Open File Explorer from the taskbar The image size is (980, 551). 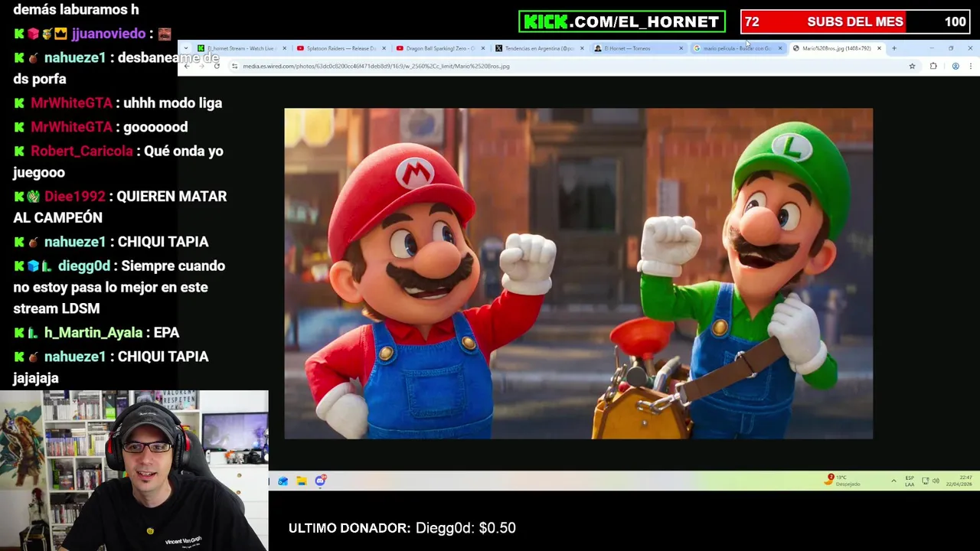click(x=302, y=481)
